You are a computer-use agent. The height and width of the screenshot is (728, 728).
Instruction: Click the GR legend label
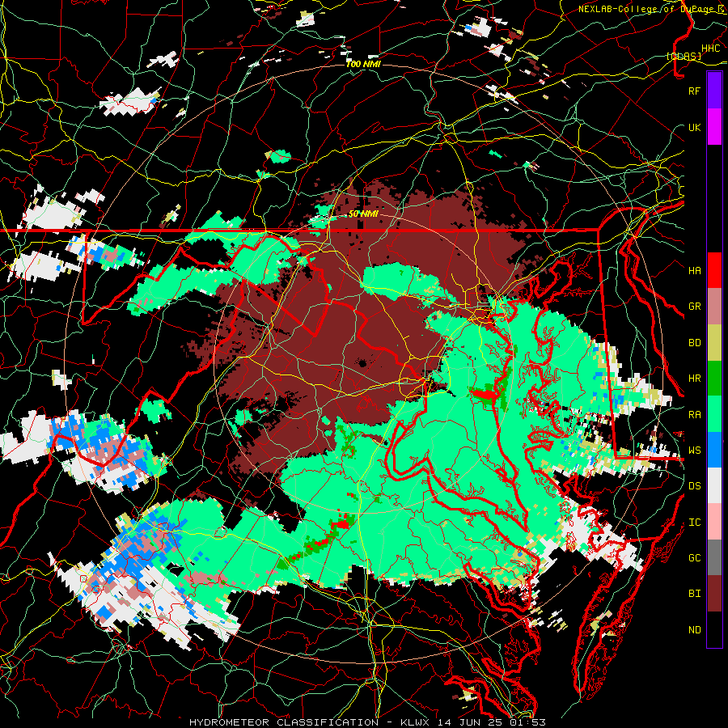point(694,307)
